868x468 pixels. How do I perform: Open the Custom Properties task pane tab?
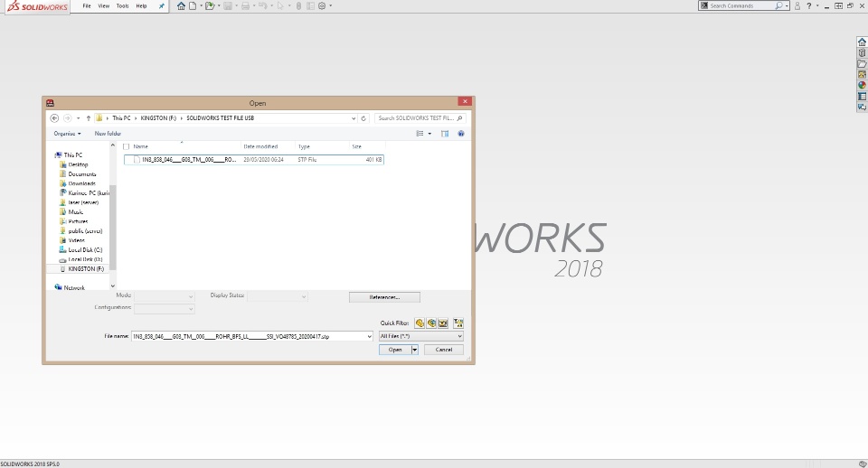click(862, 97)
